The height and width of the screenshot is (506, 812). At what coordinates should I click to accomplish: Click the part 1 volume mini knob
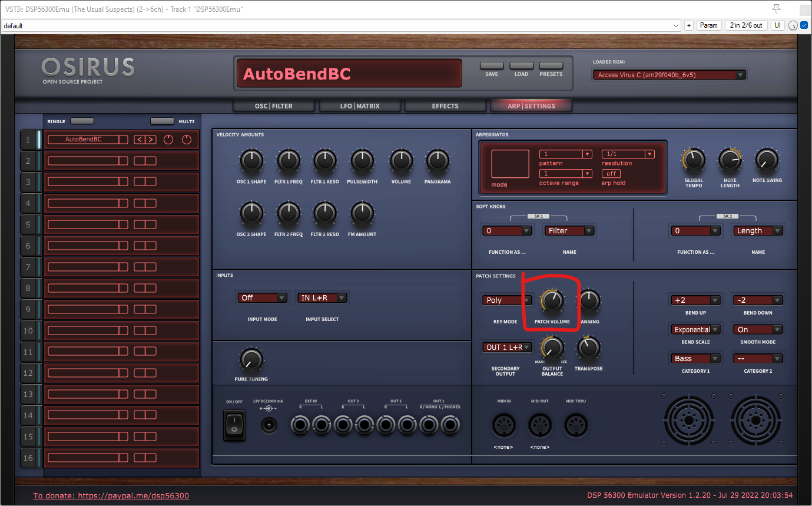tap(168, 140)
